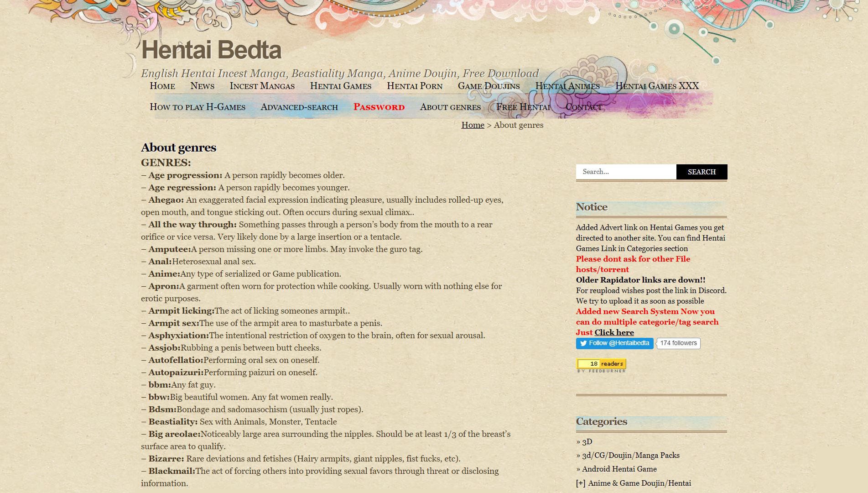
Task: Open 3d/CG/Doujin/Manga Packs category
Action: 630,455
